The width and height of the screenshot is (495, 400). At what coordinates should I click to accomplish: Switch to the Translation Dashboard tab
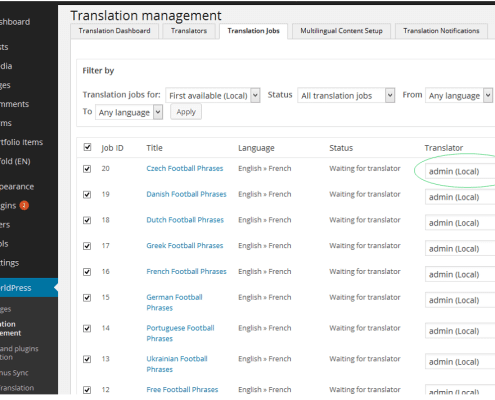114,31
